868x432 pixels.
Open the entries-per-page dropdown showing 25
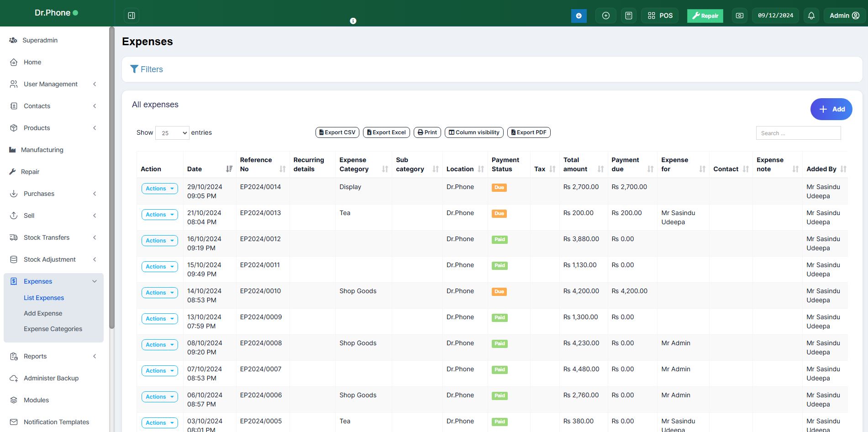tap(172, 133)
